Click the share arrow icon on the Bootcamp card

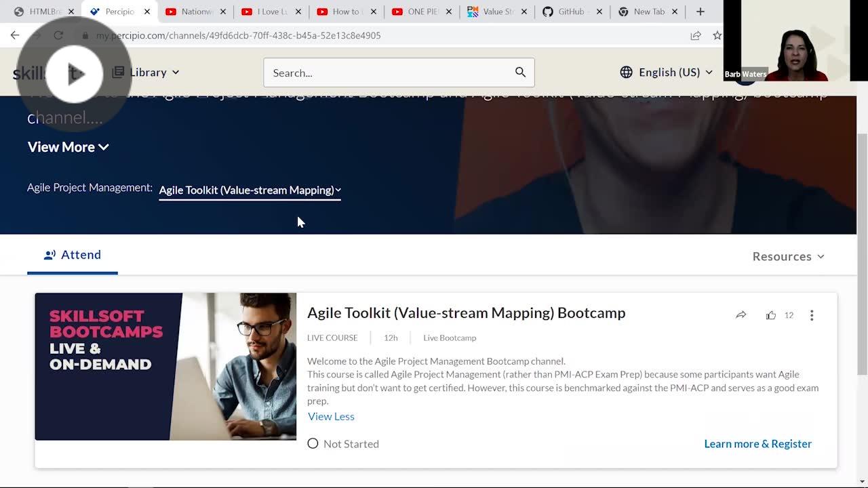point(741,314)
